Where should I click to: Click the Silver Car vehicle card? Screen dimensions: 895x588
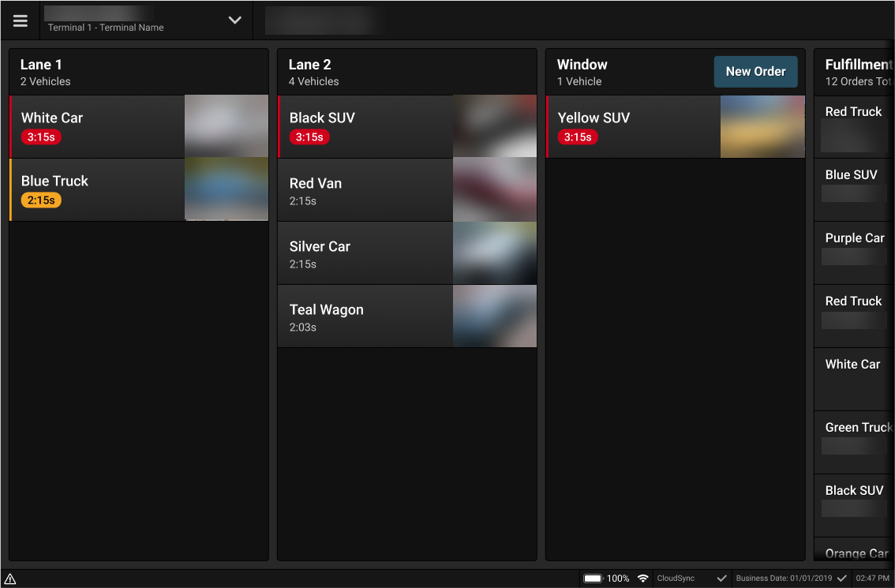[x=363, y=253]
